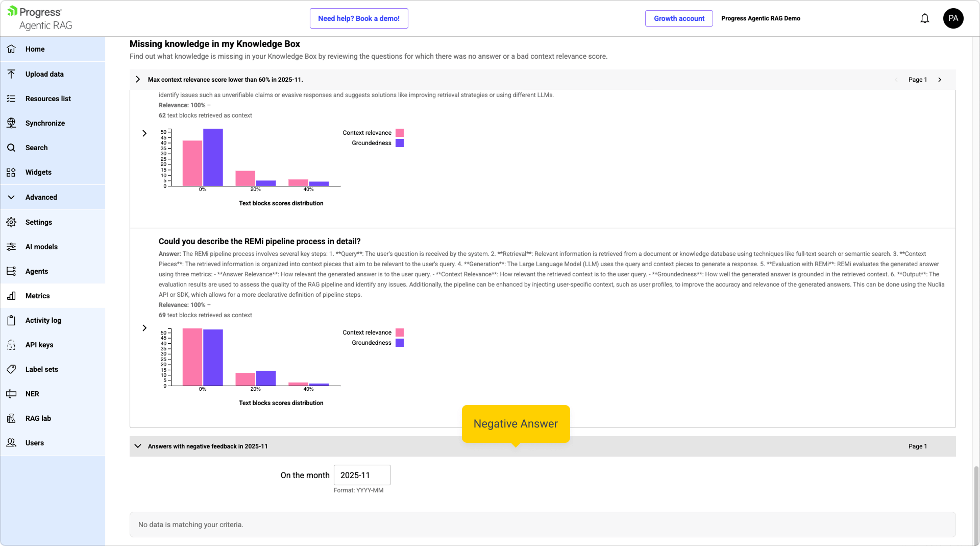Click the API keys icon
Viewport: 980px width, 546px height.
(11, 345)
